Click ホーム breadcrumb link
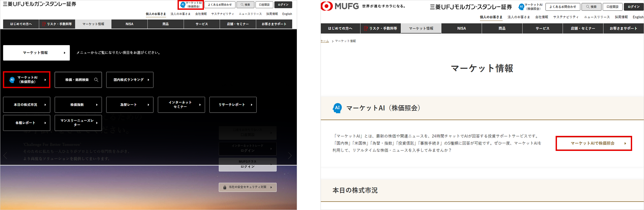Screen dimensions: 644x210 [x=325, y=41]
